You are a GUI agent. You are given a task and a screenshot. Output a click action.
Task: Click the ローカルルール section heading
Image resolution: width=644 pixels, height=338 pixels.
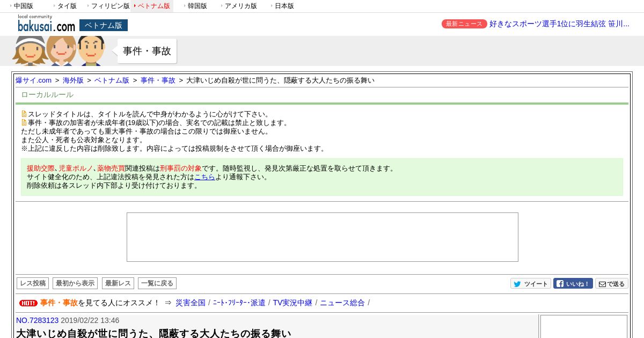coord(47,95)
